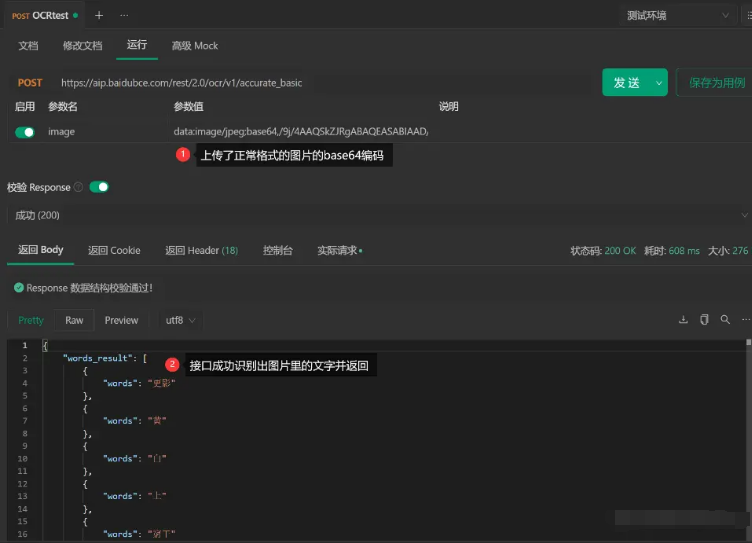Click the 保存为用例 button
This screenshot has width=752, height=543.
717,83
